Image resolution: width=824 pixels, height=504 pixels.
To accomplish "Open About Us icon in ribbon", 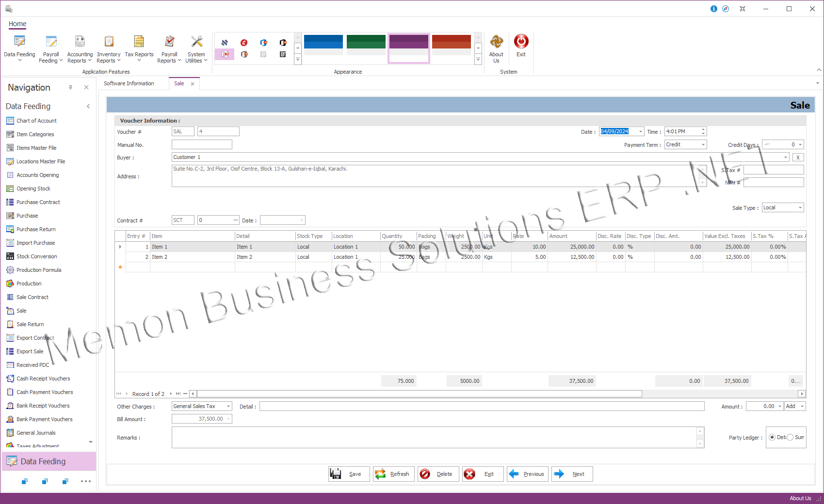I will pos(496,48).
